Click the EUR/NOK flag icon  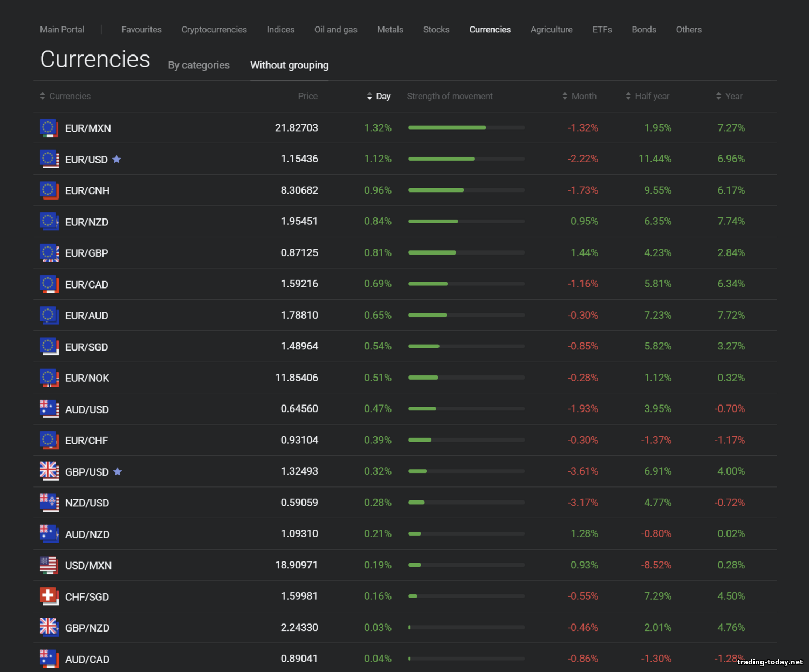click(x=49, y=378)
